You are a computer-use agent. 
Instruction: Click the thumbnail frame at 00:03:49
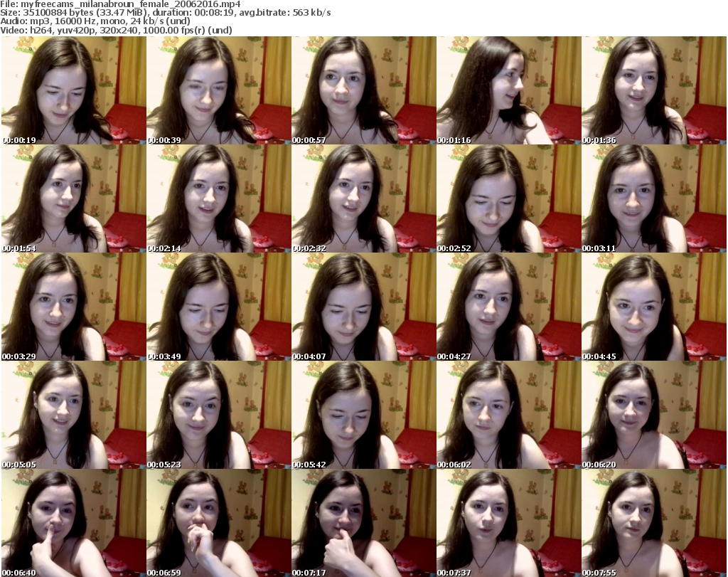pos(219,307)
